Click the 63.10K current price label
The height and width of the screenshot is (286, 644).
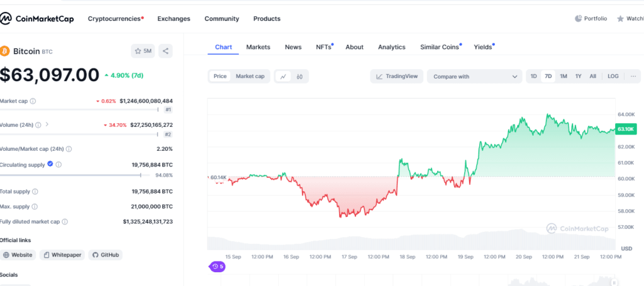pyautogui.click(x=626, y=129)
